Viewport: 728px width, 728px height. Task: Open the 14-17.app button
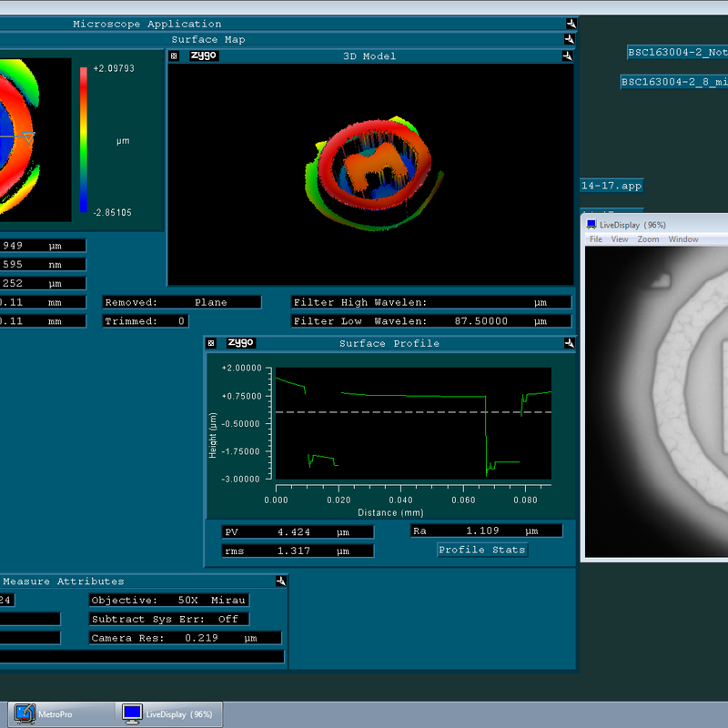pyautogui.click(x=612, y=186)
